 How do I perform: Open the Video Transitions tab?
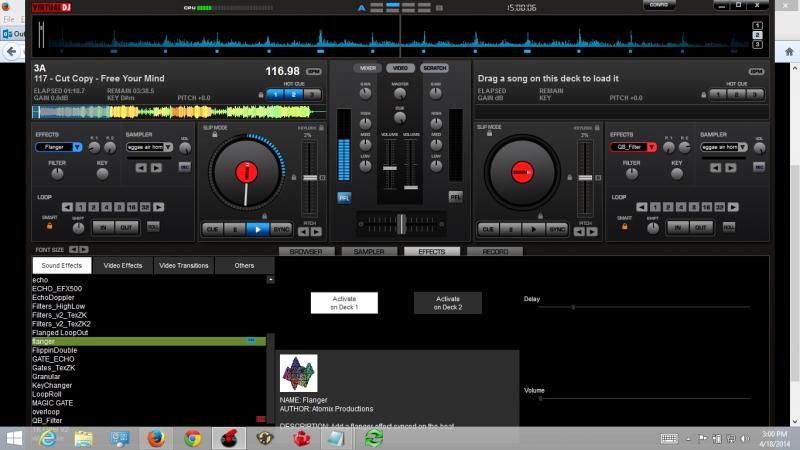[184, 265]
